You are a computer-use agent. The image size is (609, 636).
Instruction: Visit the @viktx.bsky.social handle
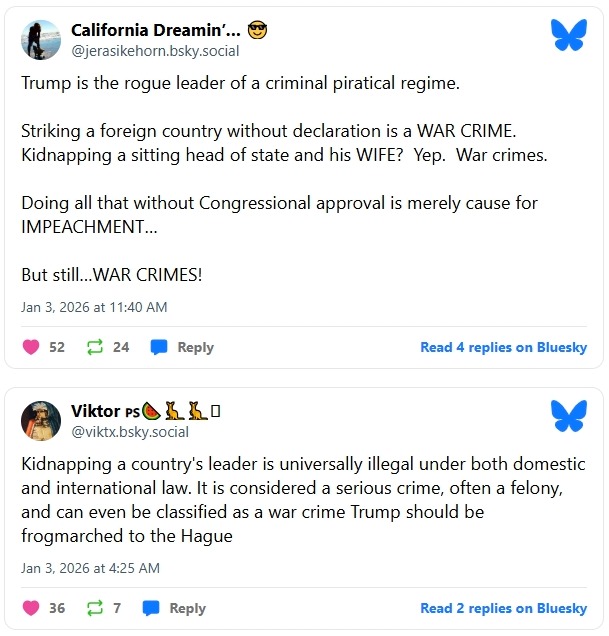129,432
